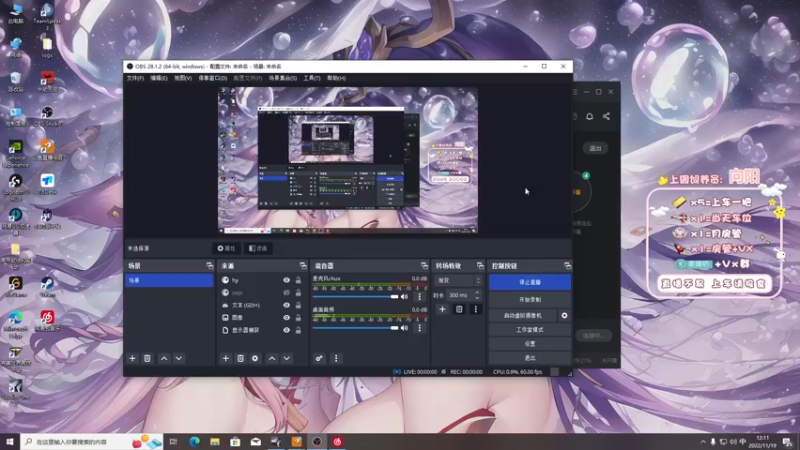
Task: Click the 开始录制 button
Action: (x=530, y=299)
